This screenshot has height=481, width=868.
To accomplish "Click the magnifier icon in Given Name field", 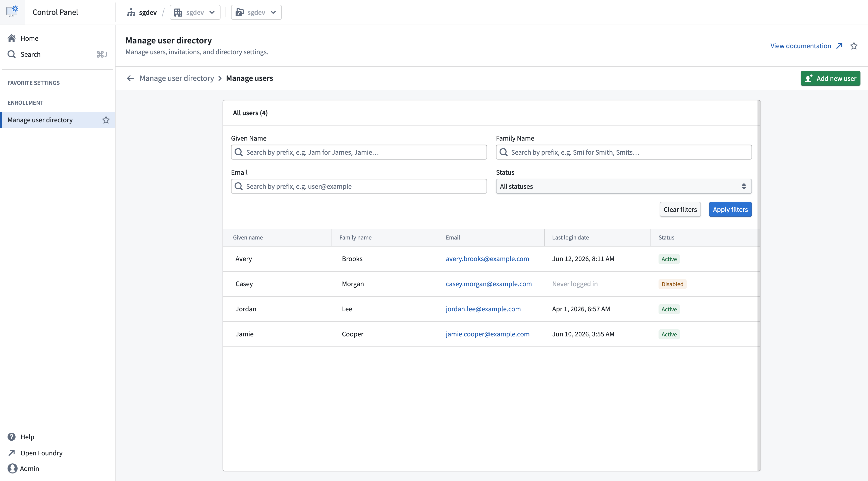I will point(239,152).
